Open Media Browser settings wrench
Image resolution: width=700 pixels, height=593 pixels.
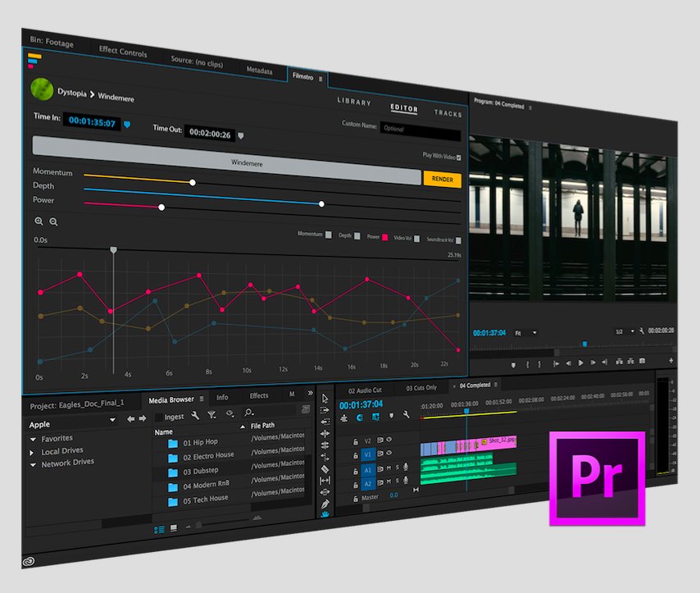[195, 415]
